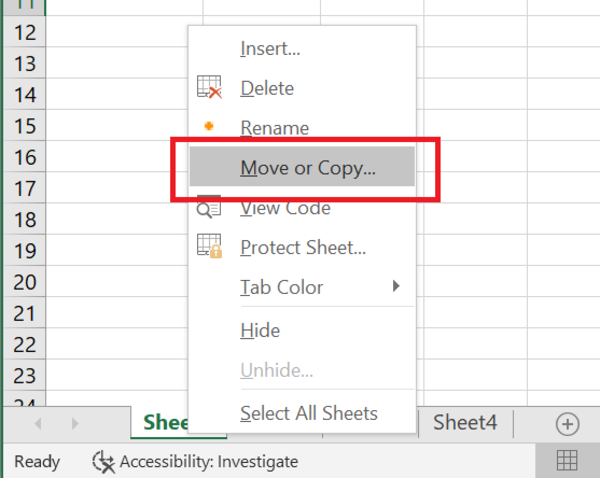
Task: Select row header 22
Action: (24, 344)
